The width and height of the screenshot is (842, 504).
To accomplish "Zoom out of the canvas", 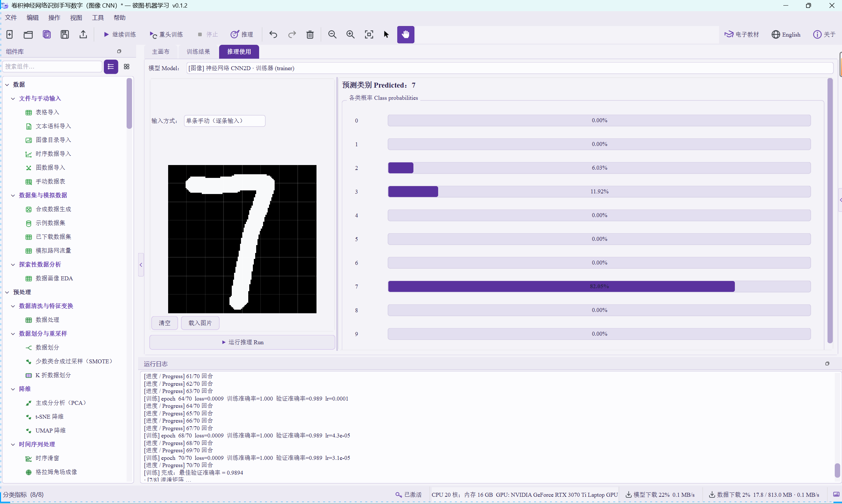I will [x=332, y=34].
